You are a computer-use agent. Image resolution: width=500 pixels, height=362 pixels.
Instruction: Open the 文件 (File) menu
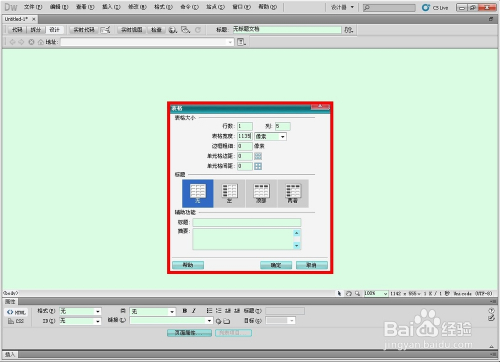pyautogui.click(x=33, y=7)
